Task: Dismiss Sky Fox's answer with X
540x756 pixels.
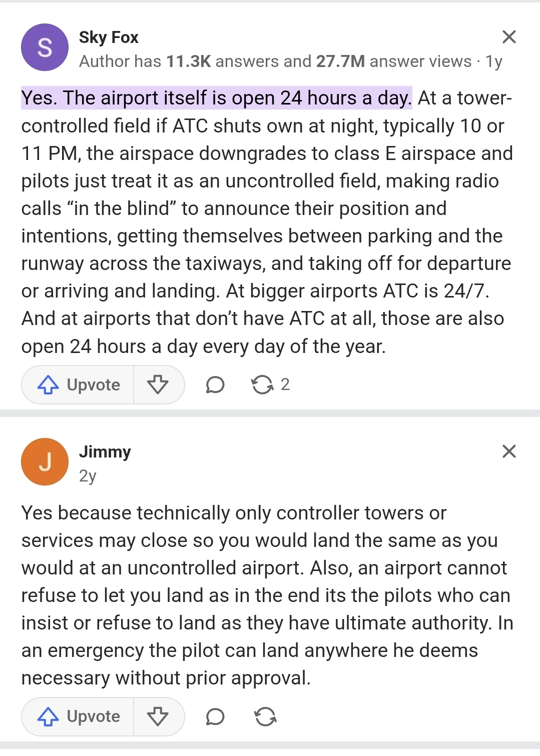Action: [x=509, y=36]
